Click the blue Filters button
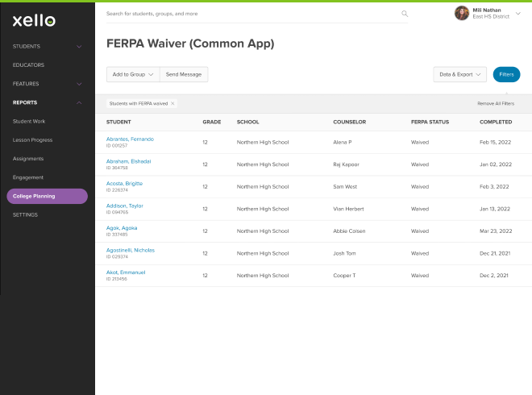 [x=506, y=74]
